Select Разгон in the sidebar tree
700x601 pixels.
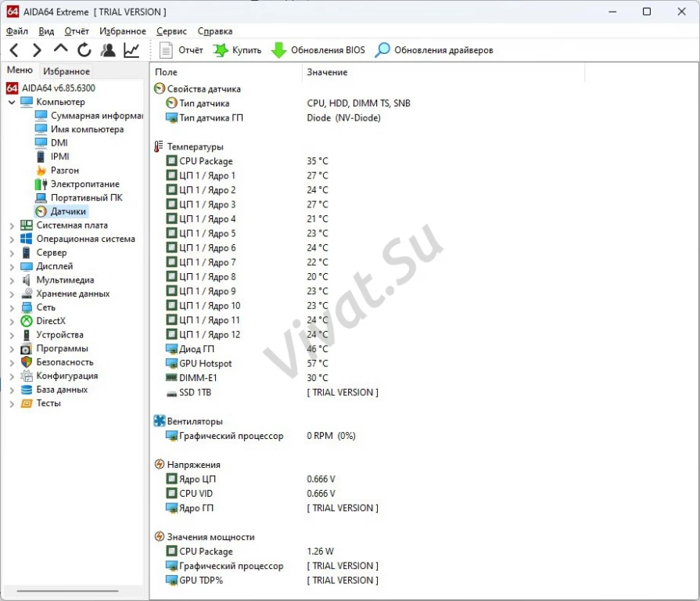coord(65,171)
